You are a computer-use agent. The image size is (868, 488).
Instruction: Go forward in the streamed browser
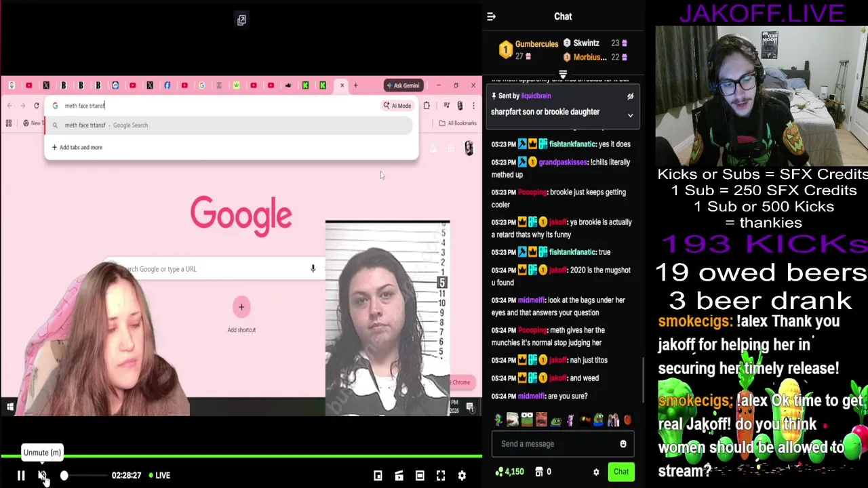coord(22,106)
